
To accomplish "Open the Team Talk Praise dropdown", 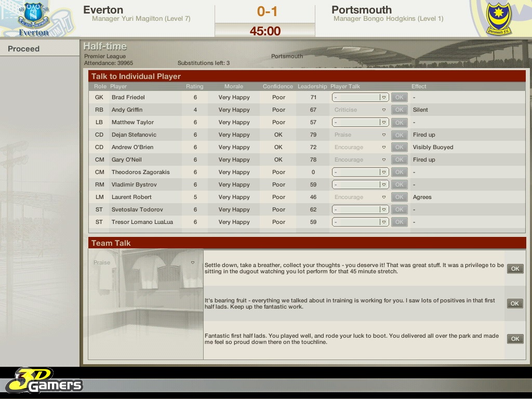I will click(x=144, y=263).
